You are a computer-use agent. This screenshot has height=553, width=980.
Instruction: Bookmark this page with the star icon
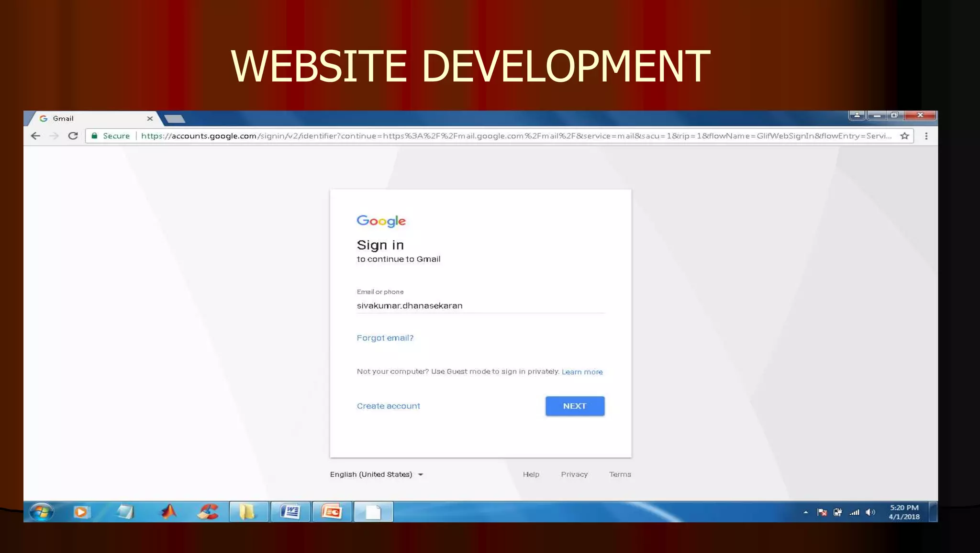pos(904,136)
